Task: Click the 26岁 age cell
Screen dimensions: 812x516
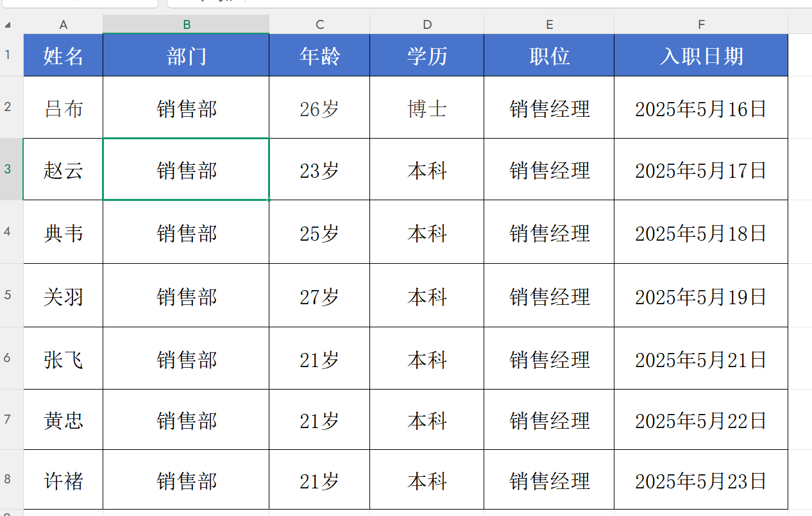Action: pos(319,107)
